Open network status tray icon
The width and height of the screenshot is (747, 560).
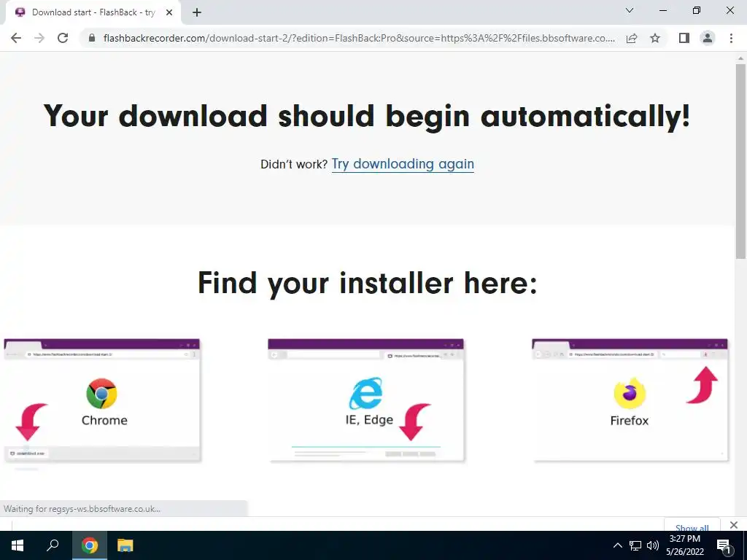click(635, 545)
